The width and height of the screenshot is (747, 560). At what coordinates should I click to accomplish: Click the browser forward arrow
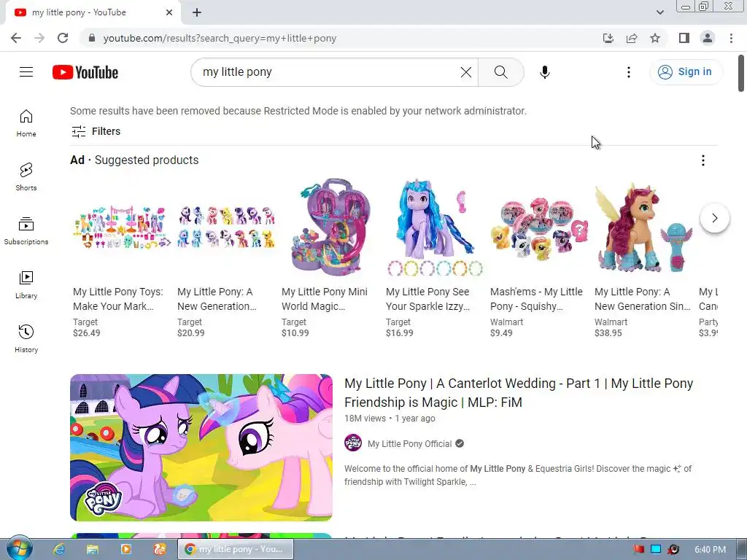pyautogui.click(x=39, y=38)
